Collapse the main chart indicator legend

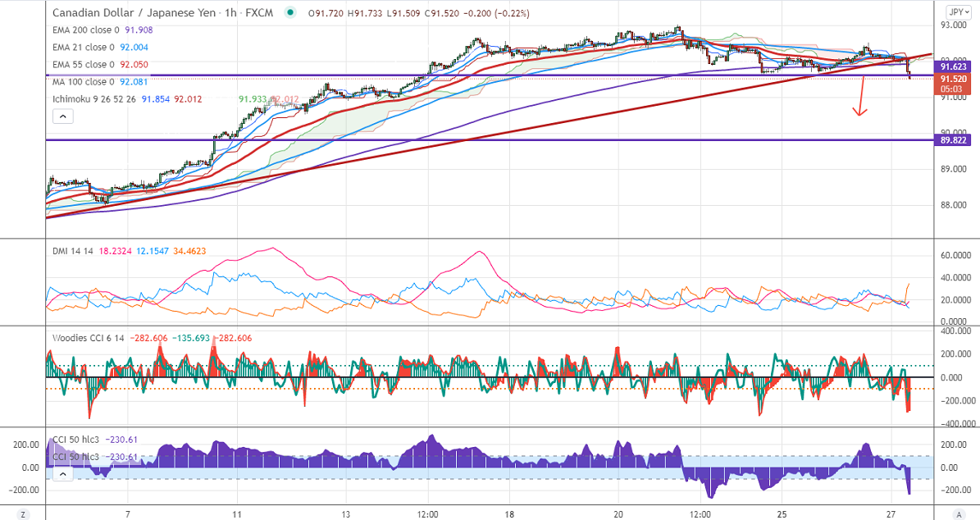[63, 116]
